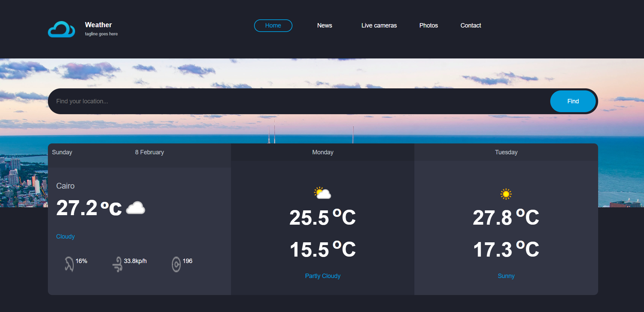644x312 pixels.
Task: Click the Cairo city name
Action: click(65, 186)
